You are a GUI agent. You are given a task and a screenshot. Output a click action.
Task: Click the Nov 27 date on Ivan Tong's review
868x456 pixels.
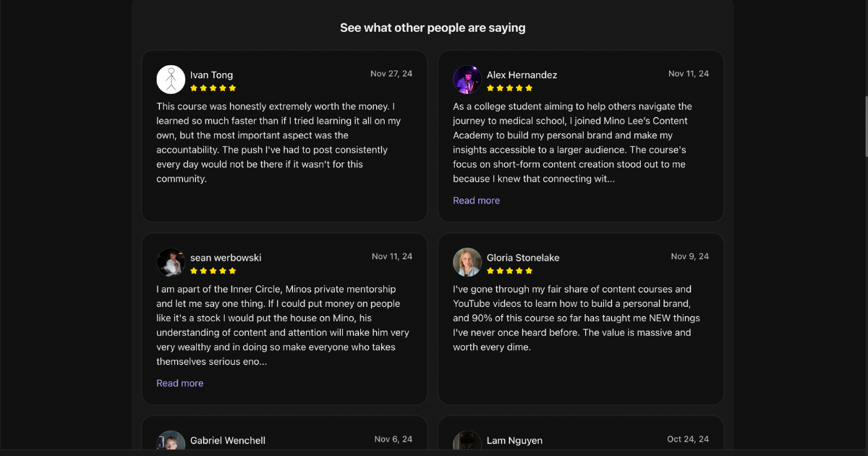[391, 73]
